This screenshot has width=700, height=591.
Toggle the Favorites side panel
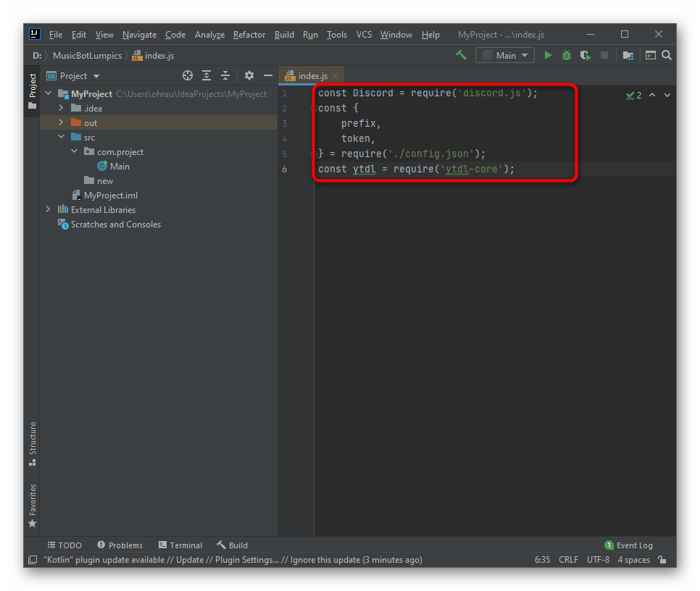point(32,504)
